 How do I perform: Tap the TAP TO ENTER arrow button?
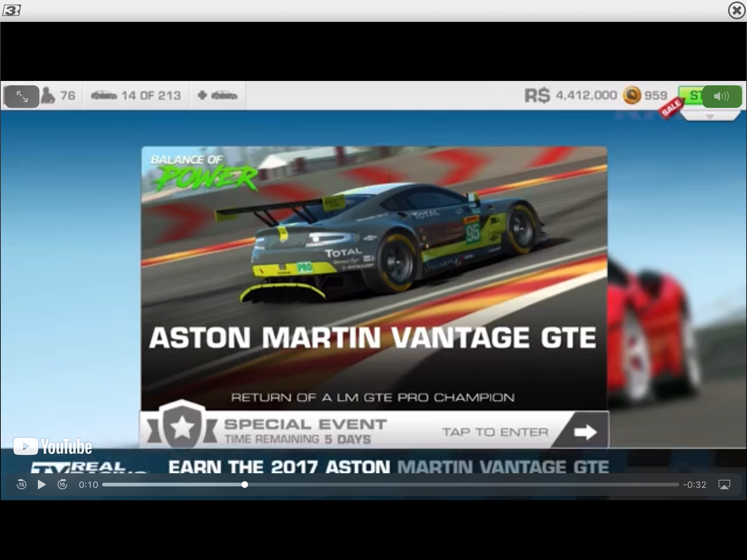click(585, 432)
